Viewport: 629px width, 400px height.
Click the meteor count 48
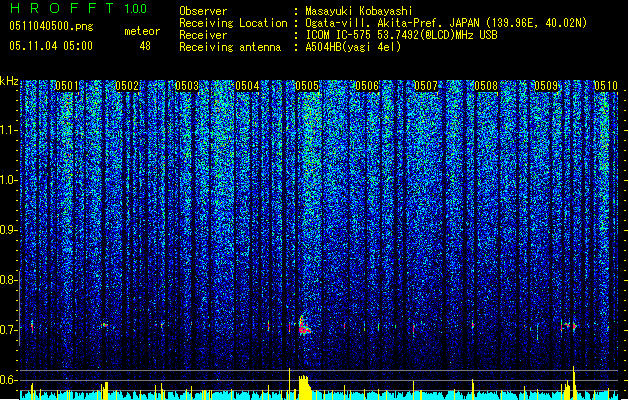point(145,46)
